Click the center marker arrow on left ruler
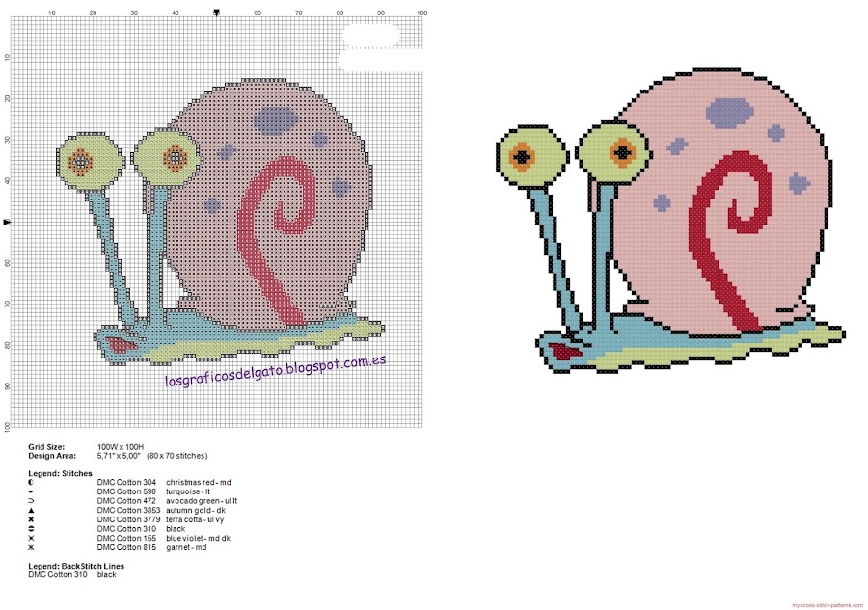Image resolution: width=868 pixels, height=610 pixels. (x=7, y=222)
